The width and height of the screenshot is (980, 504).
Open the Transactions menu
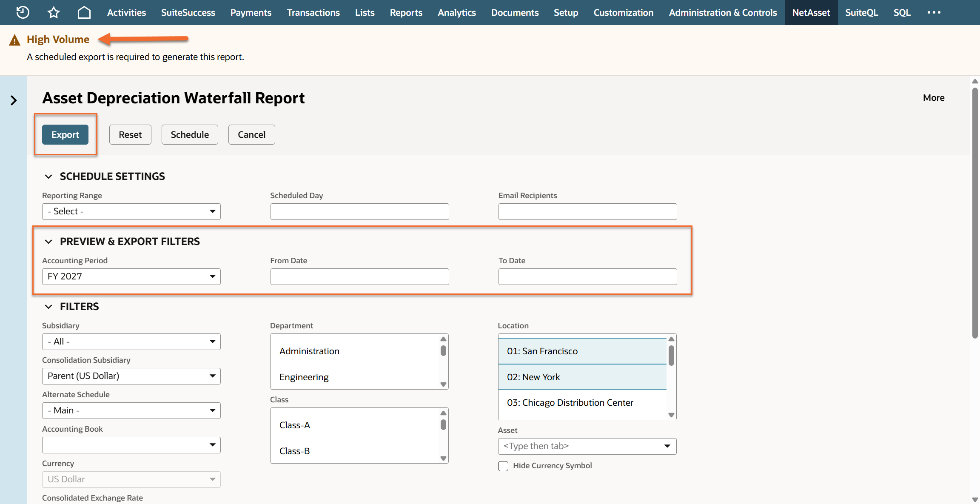[x=313, y=12]
